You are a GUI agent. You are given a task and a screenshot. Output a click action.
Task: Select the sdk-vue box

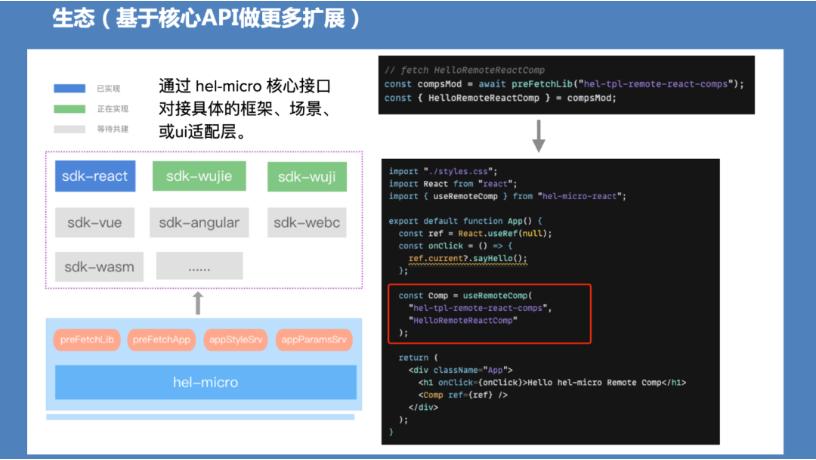coord(95,223)
